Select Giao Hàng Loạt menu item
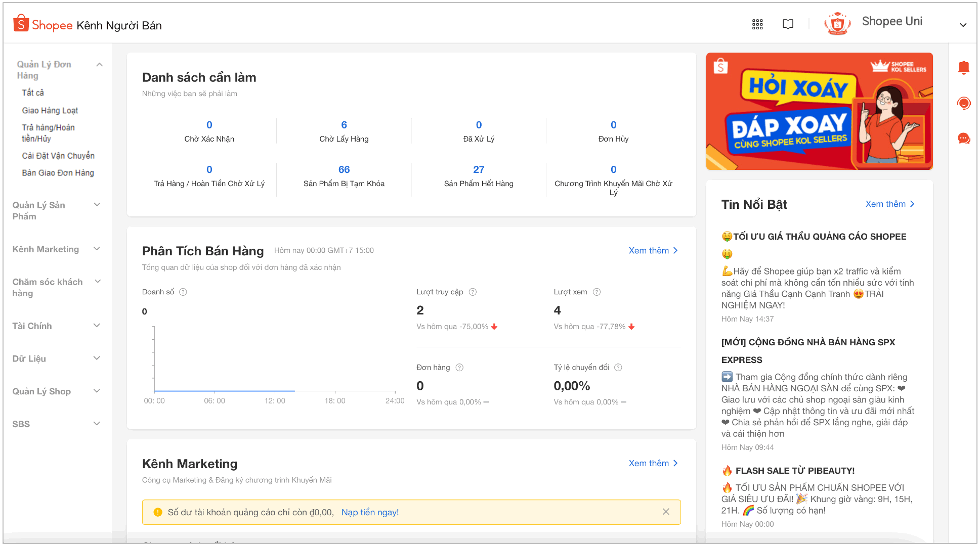 click(x=50, y=110)
